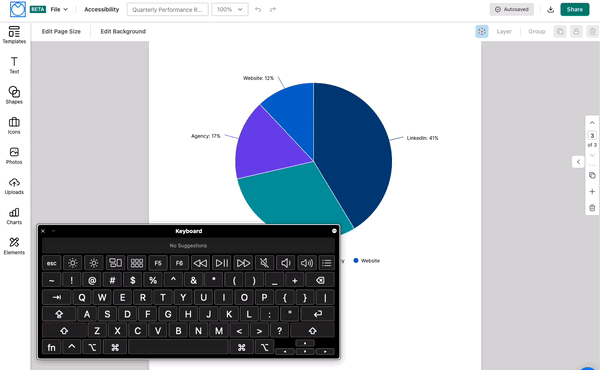Open the Uploads panel
The width and height of the screenshot is (600, 370).
pos(14,186)
